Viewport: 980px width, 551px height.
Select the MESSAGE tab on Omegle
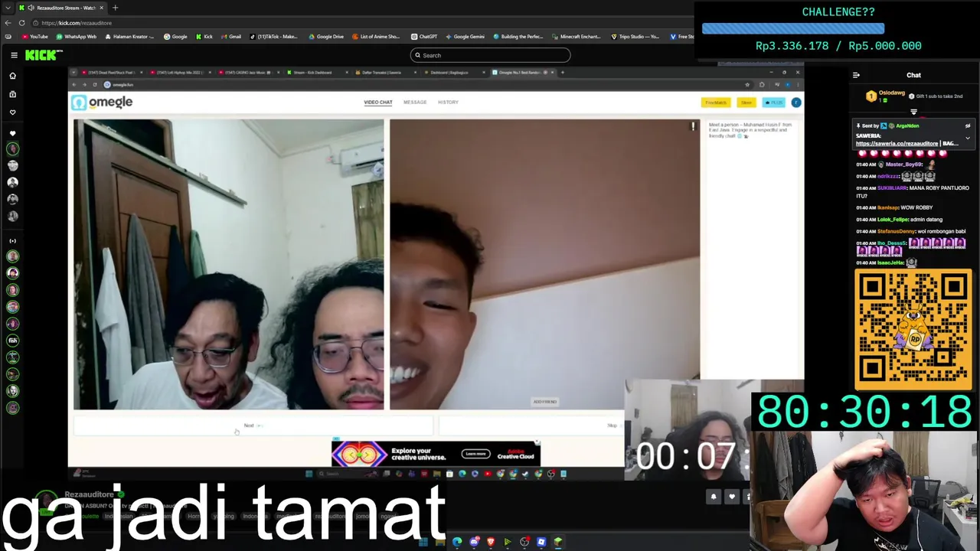coord(415,102)
